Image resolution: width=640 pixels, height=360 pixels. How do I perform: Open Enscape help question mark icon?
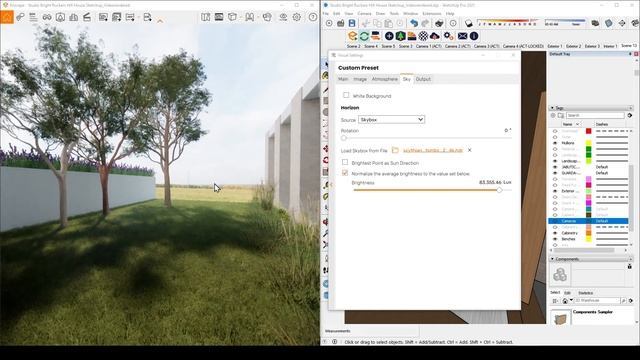(x=313, y=17)
